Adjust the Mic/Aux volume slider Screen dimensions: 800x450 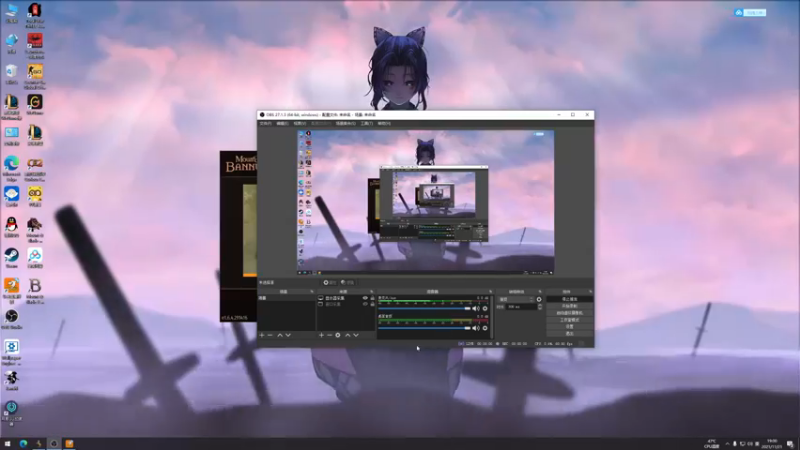point(424,309)
